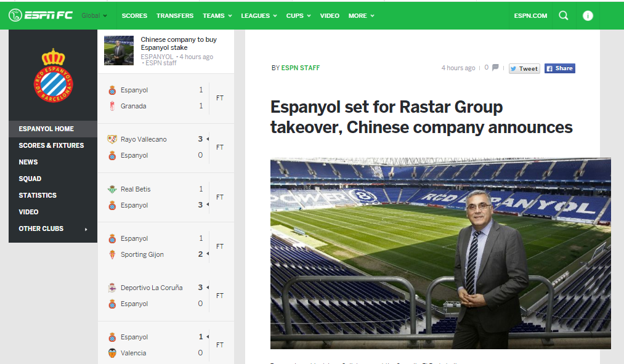This screenshot has height=364, width=624.
Task: Click the Real Betis team crest
Action: [112, 189]
